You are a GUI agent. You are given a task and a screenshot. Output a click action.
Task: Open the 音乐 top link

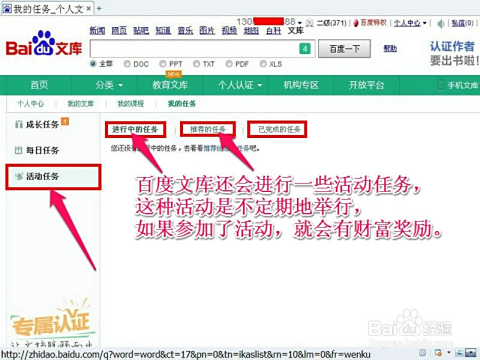point(185,31)
